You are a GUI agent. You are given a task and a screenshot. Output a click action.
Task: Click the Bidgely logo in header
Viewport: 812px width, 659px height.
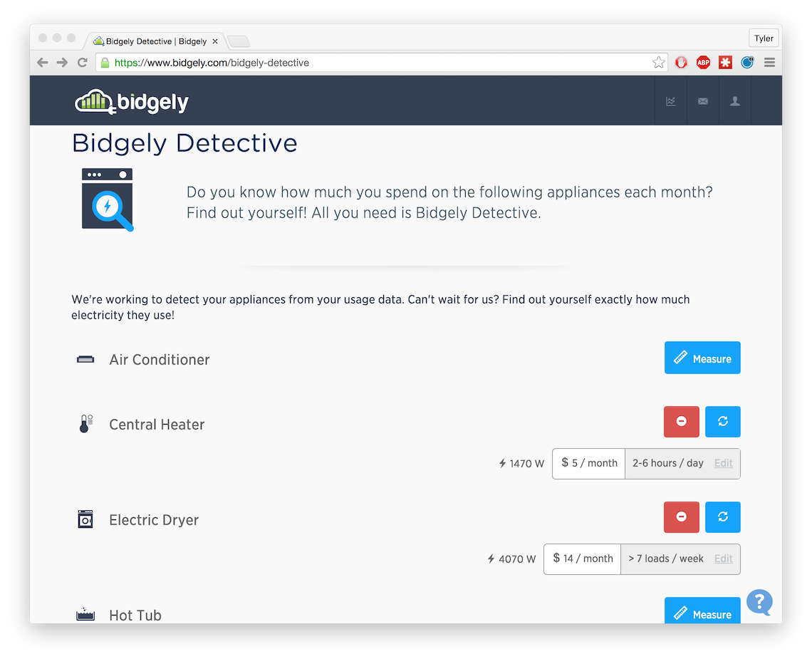132,102
